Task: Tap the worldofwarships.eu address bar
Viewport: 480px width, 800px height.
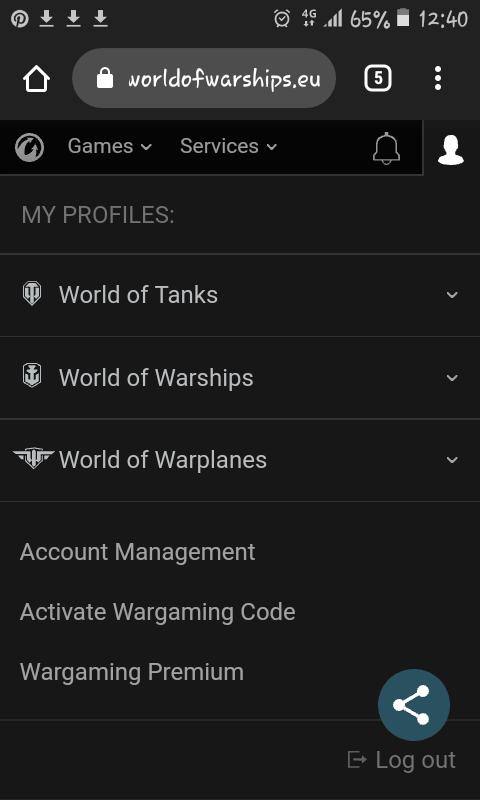Action: pos(204,78)
